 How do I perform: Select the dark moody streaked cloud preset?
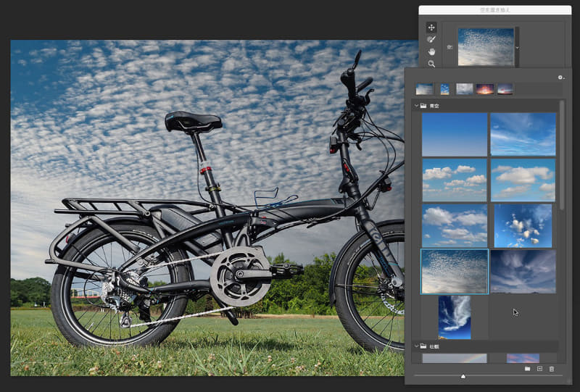tap(523, 272)
